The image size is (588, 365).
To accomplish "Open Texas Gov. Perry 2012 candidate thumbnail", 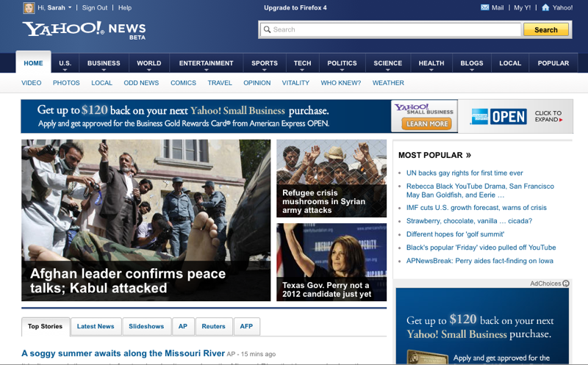I will pyautogui.click(x=331, y=262).
